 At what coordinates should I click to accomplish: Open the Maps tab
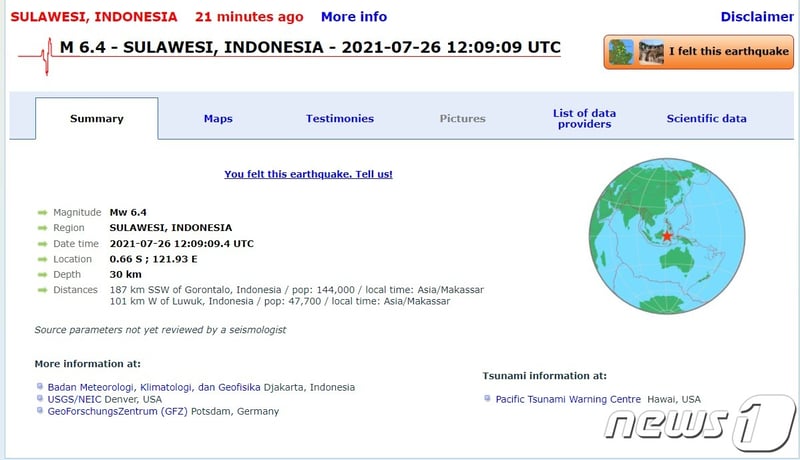[218, 119]
